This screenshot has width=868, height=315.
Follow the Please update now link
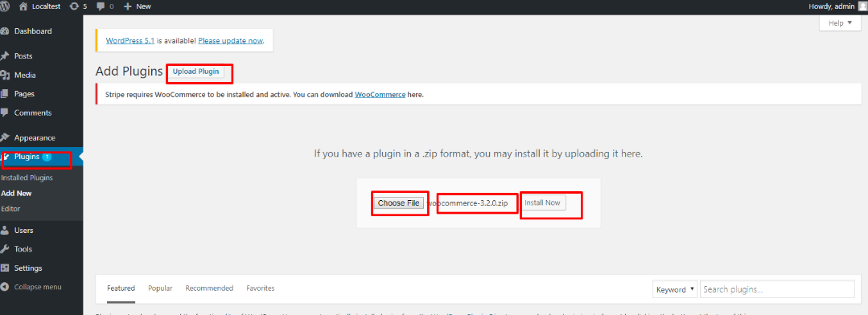[x=231, y=41]
